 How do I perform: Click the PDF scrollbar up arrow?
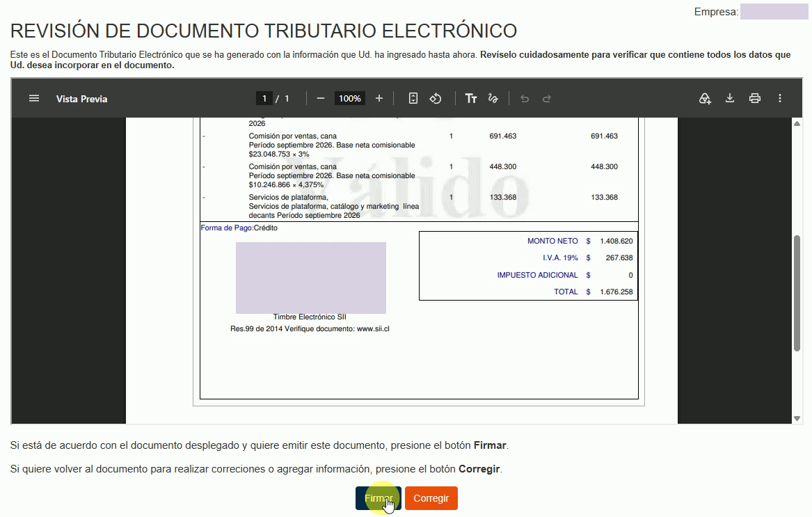(x=797, y=123)
